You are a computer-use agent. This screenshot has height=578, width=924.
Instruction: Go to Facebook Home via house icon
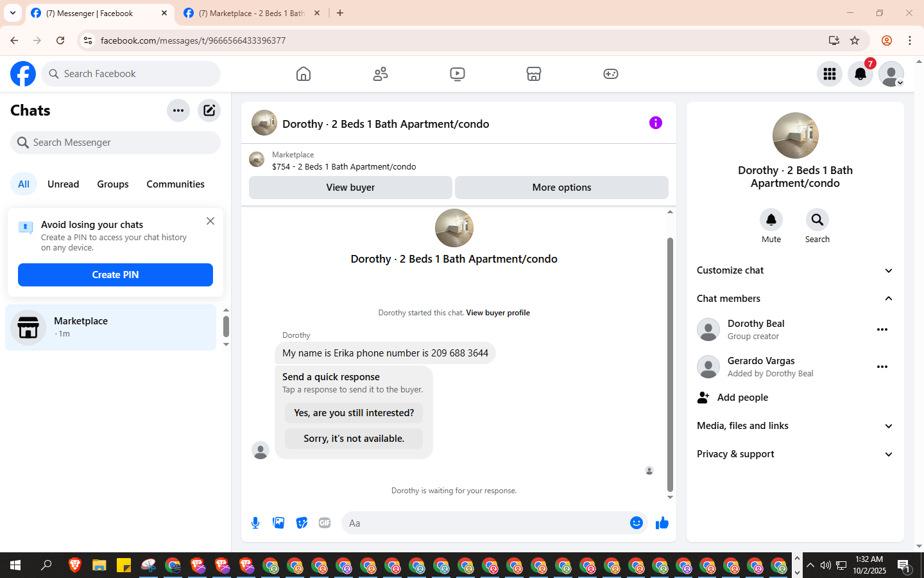(304, 74)
